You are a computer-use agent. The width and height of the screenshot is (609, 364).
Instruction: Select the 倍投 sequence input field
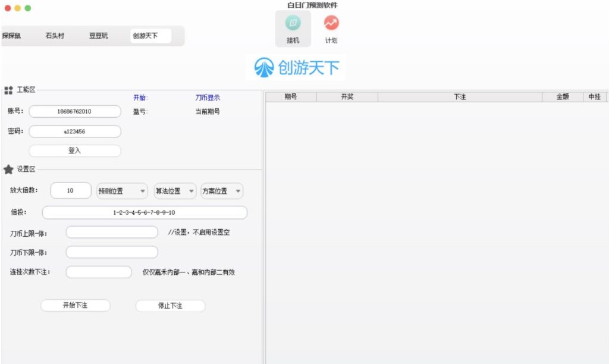(143, 212)
